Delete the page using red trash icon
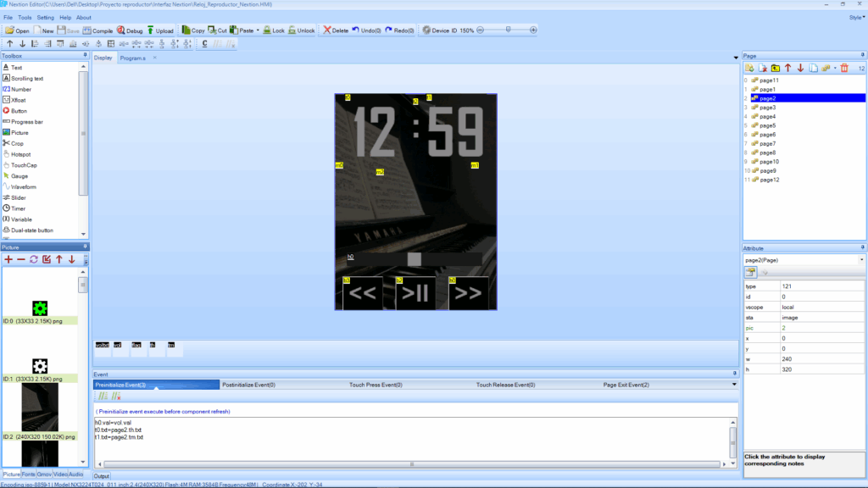868x488 pixels. pos(843,68)
